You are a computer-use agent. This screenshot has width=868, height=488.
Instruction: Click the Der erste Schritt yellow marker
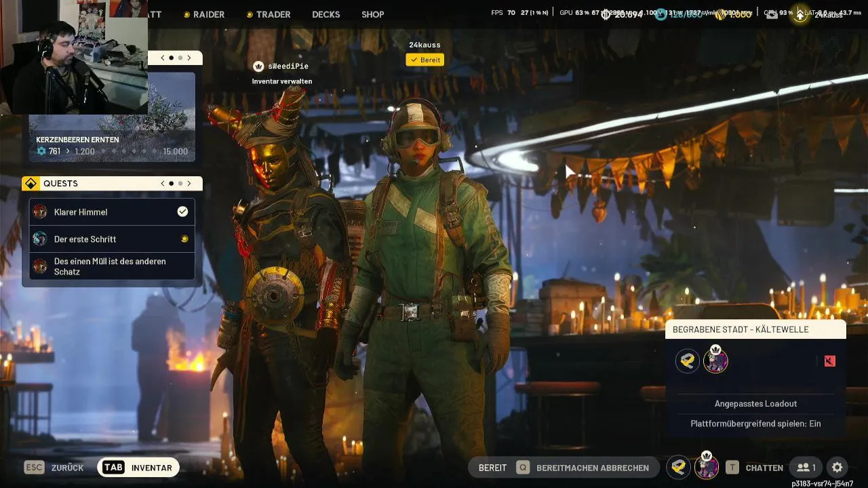tap(184, 239)
